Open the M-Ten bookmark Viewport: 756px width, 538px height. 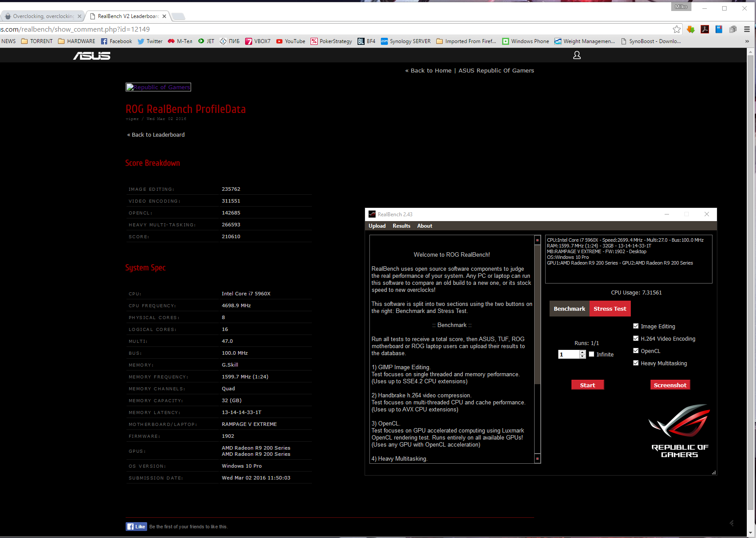(x=180, y=41)
